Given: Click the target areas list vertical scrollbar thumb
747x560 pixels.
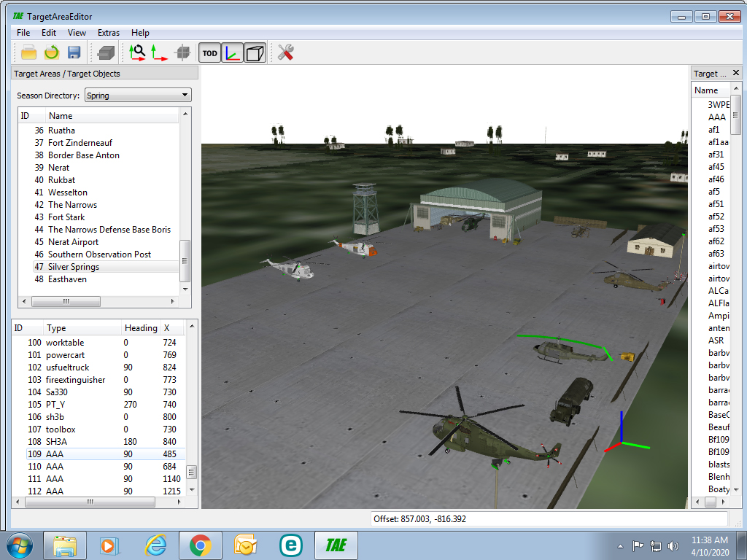Looking at the screenshot, I should (185, 260).
